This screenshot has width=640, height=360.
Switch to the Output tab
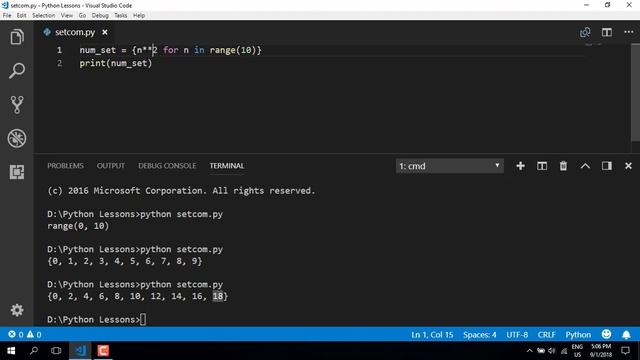pyautogui.click(x=111, y=166)
